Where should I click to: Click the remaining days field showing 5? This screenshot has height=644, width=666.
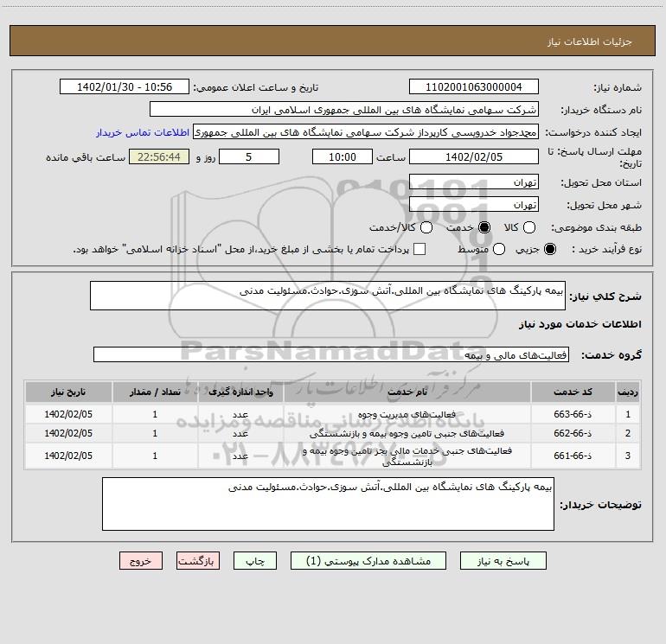coord(249,156)
